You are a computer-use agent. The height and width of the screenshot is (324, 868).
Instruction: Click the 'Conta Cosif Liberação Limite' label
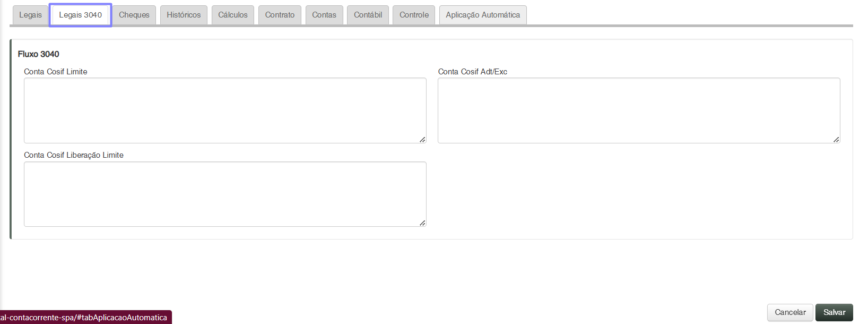[x=74, y=155]
